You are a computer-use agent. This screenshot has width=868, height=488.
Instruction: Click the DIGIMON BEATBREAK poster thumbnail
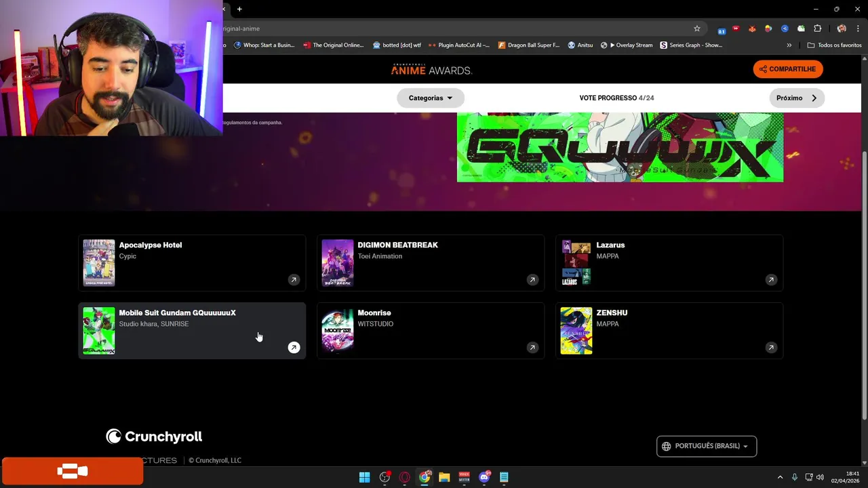coord(338,263)
